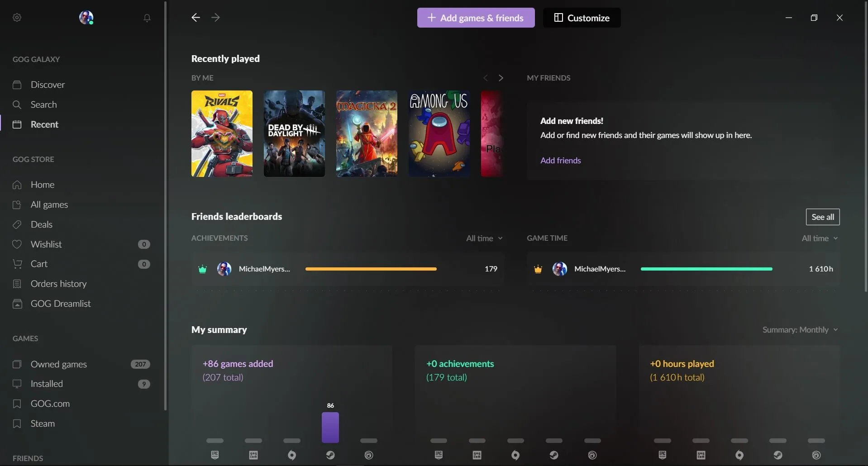Click Add friends link
The height and width of the screenshot is (466, 868).
pyautogui.click(x=560, y=161)
